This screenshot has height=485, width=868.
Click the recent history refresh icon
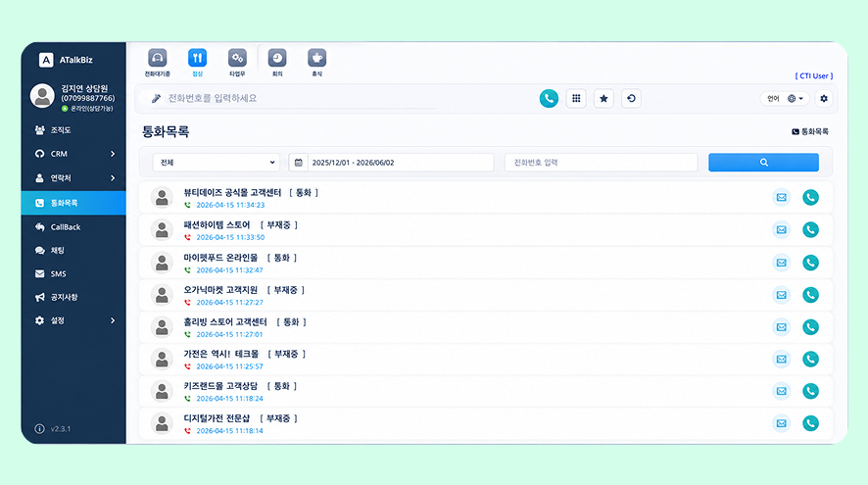tap(631, 99)
